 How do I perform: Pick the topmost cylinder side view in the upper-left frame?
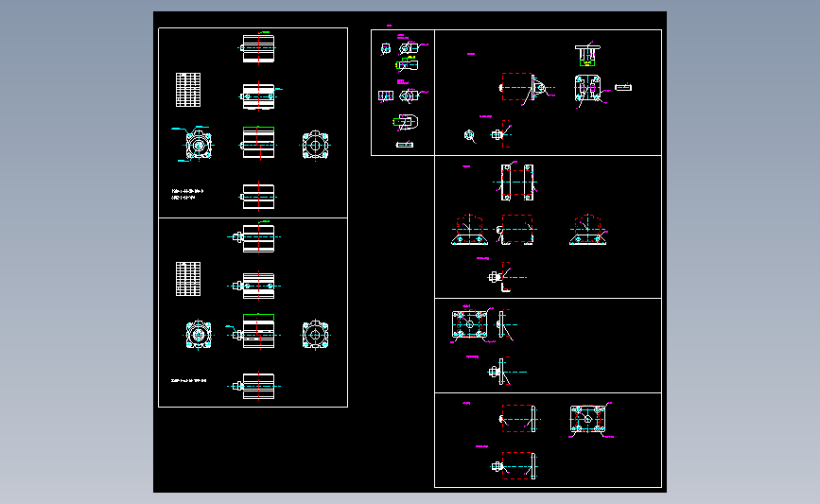tap(258, 48)
